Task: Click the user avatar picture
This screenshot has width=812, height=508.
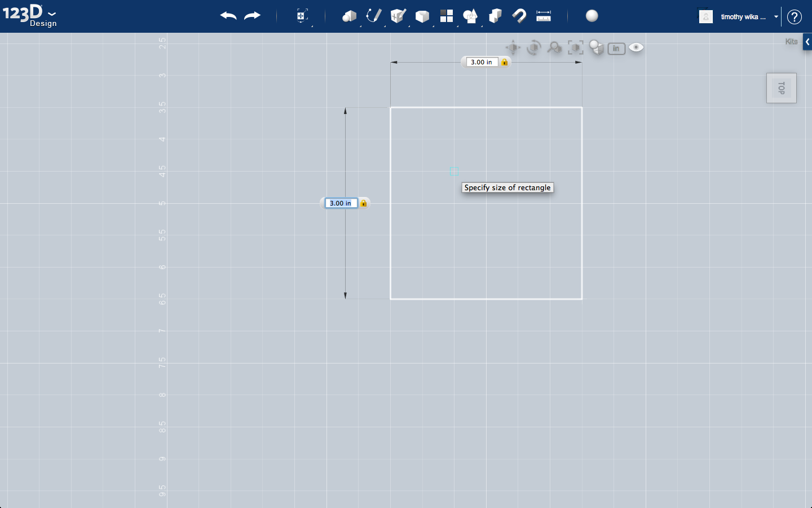Action: (x=706, y=16)
